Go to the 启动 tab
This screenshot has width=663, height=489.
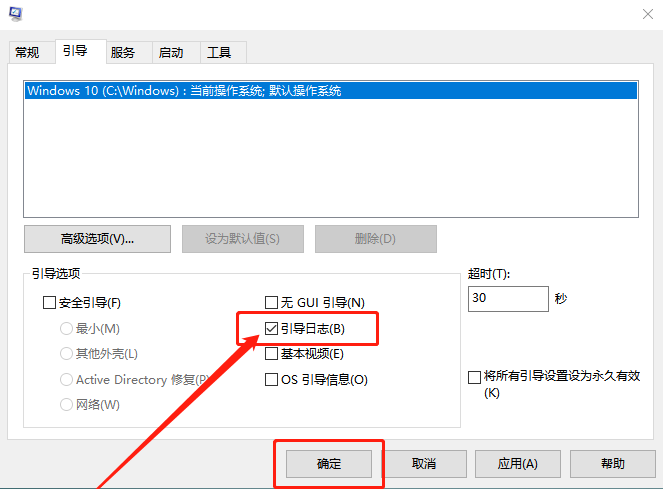[171, 52]
